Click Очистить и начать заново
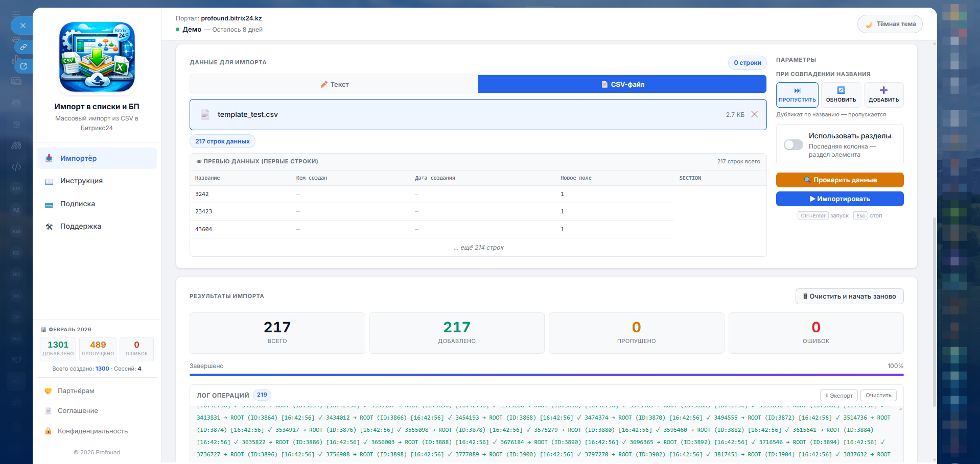 [849, 297]
